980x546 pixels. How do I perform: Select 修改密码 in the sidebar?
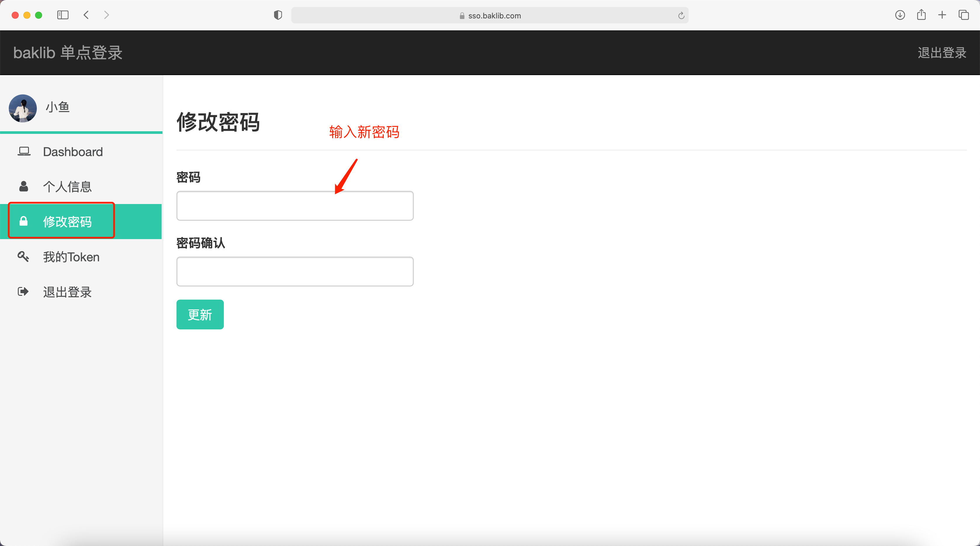click(x=81, y=222)
